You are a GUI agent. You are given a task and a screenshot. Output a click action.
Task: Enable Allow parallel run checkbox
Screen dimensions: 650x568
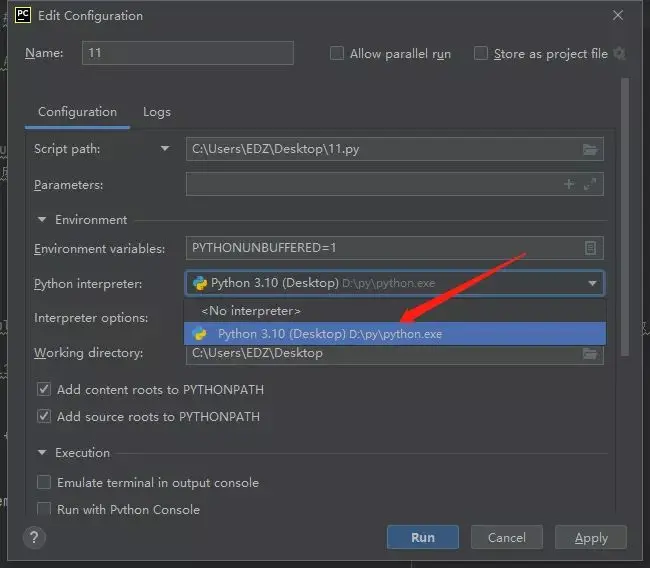337,53
